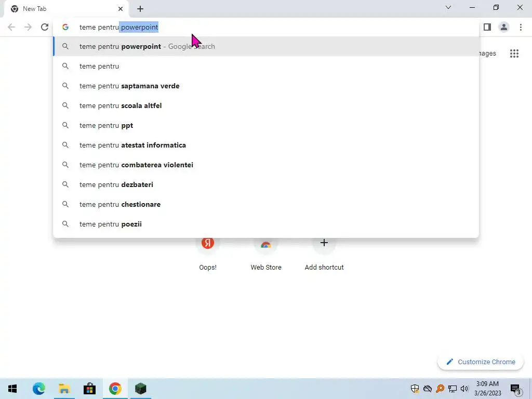Select suggestion teme pentru combaterea violentei
Screen dimensions: 532x399
[x=267, y=165]
